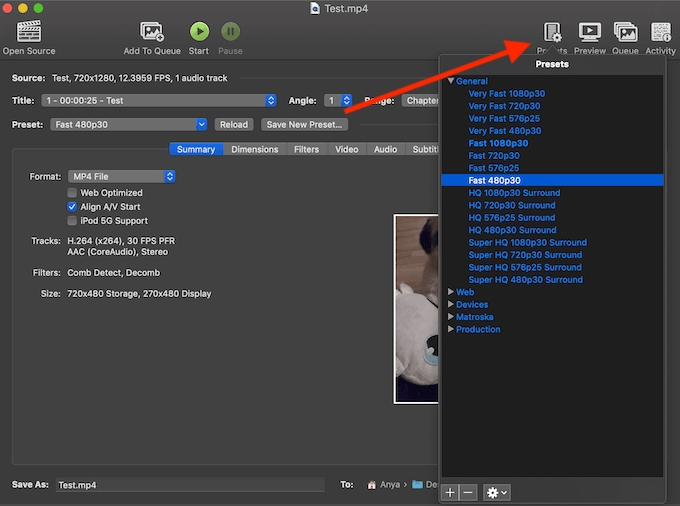The height and width of the screenshot is (506, 680).
Task: Click the Save New Preset button
Action: click(x=304, y=124)
